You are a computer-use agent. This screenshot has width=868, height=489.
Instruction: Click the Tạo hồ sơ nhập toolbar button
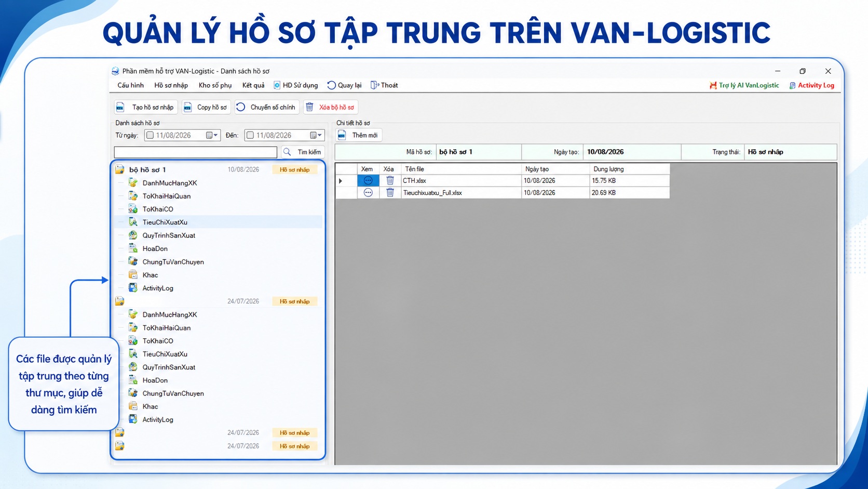click(x=146, y=107)
